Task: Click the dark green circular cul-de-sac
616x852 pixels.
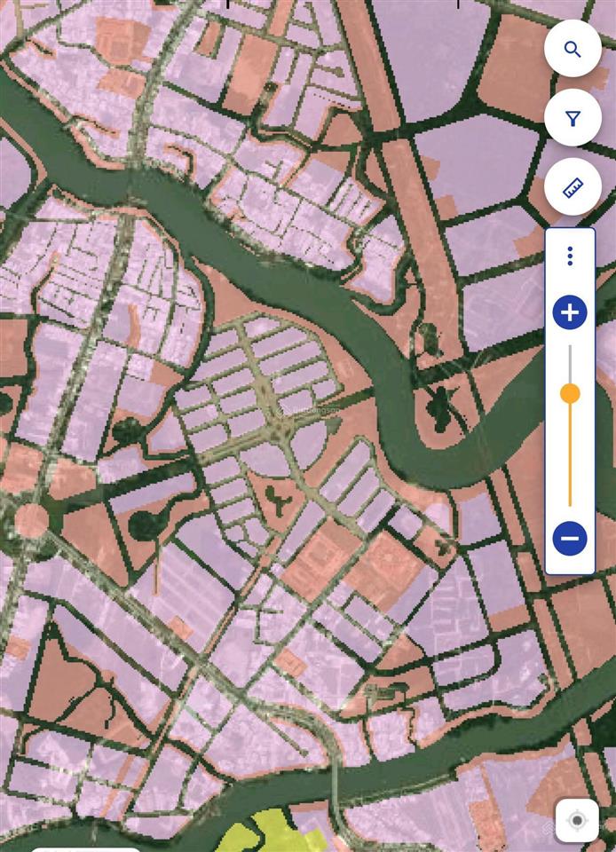Action: (144, 524)
